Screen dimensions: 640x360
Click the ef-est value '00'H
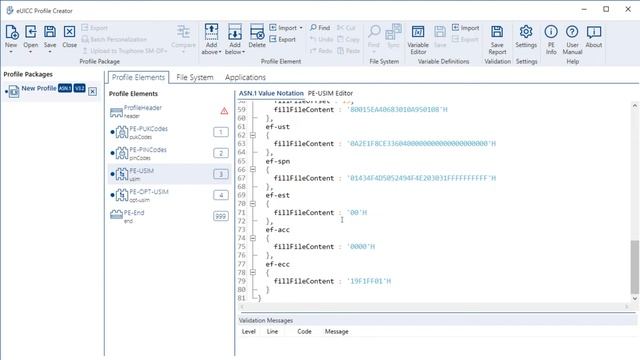point(357,212)
